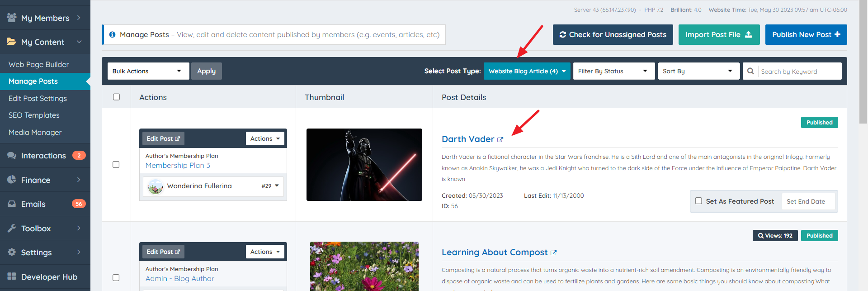The image size is (868, 291).
Task: Open the Wonderina Fullerina #29 author dropdown
Action: (x=213, y=186)
